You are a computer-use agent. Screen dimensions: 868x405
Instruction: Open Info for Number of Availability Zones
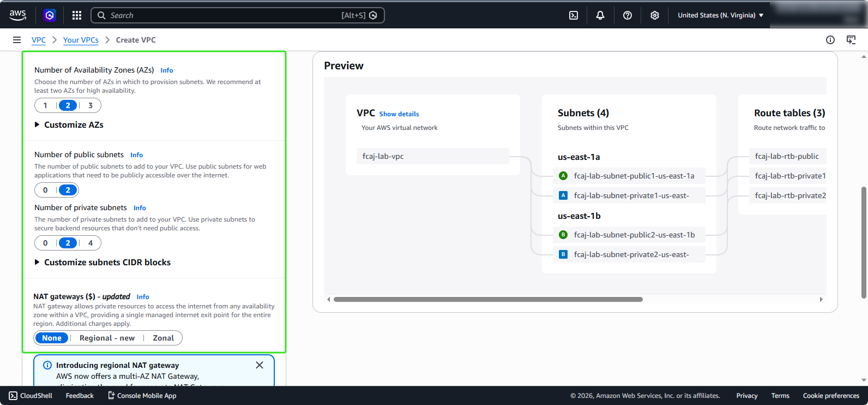(x=167, y=70)
